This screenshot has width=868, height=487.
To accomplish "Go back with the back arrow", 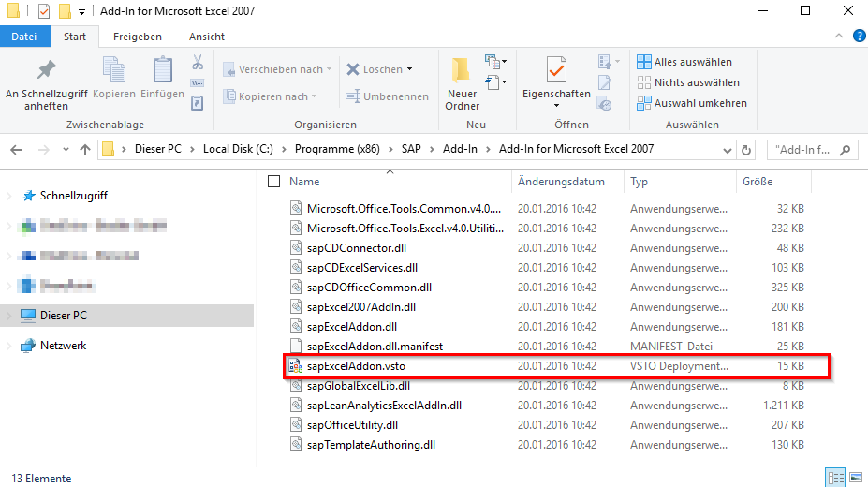I will 16,150.
